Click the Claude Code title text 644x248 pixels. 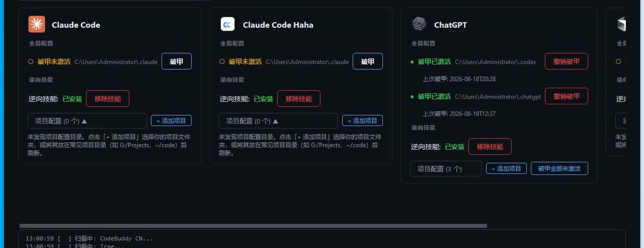(76, 25)
